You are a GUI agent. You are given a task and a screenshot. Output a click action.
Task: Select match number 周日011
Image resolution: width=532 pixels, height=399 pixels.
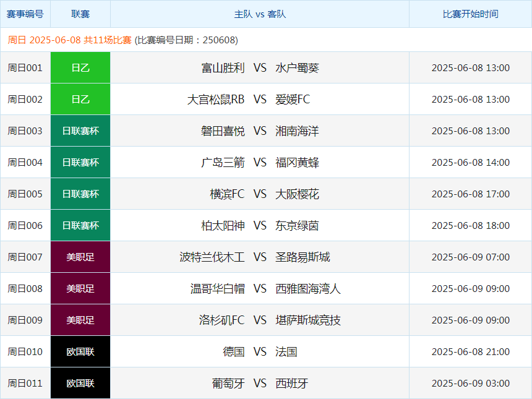[25, 384]
